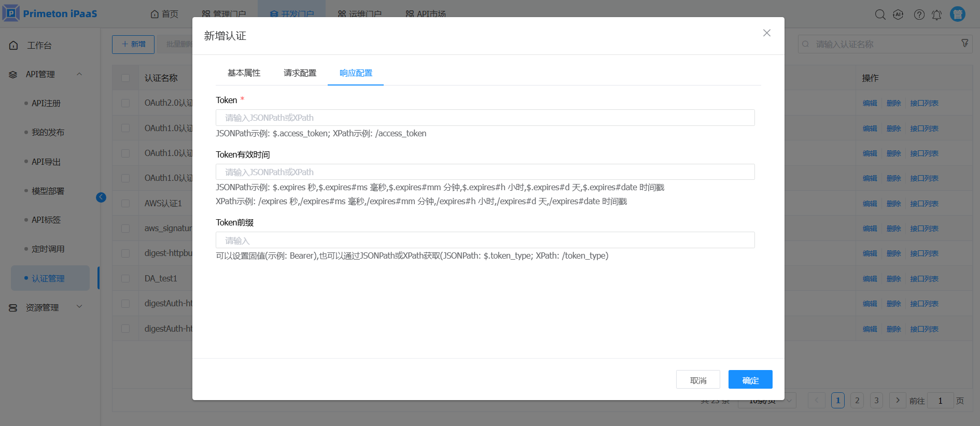Close the 新增认证 dialog with X
This screenshot has height=426, width=980.
(x=766, y=33)
